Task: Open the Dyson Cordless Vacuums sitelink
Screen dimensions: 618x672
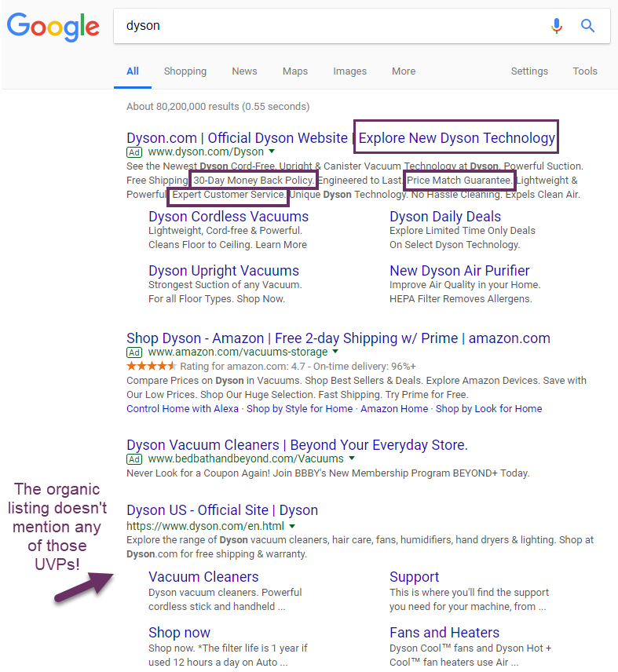Action: 229,217
